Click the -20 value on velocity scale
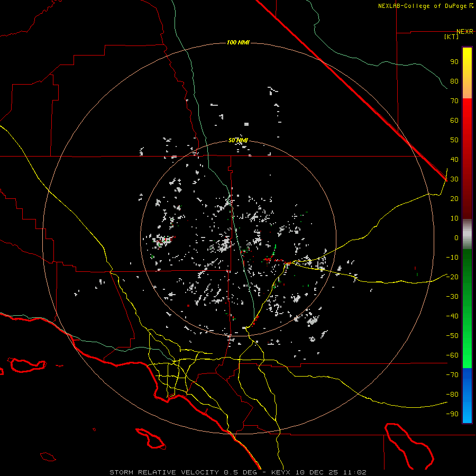The image size is (476, 476). coord(452,277)
